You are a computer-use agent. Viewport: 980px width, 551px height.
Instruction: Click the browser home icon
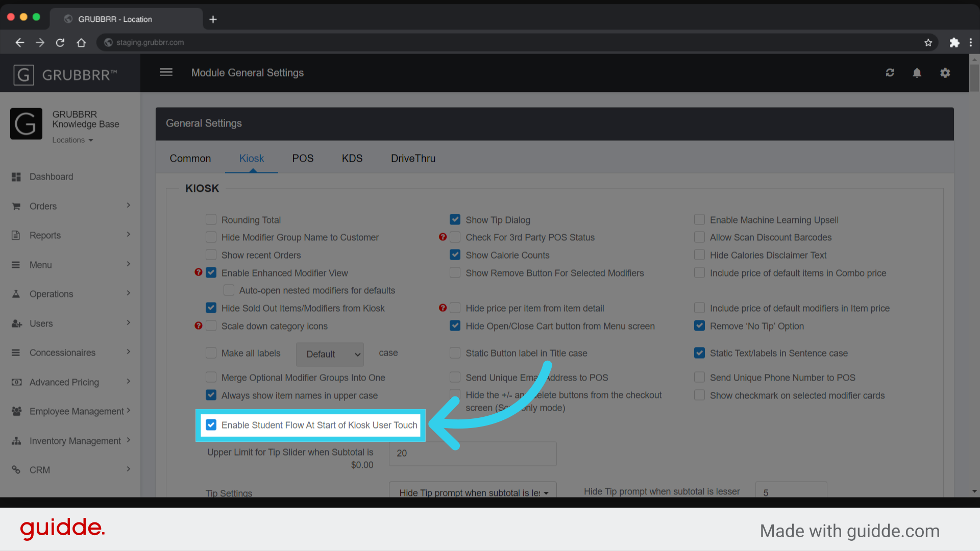81,42
